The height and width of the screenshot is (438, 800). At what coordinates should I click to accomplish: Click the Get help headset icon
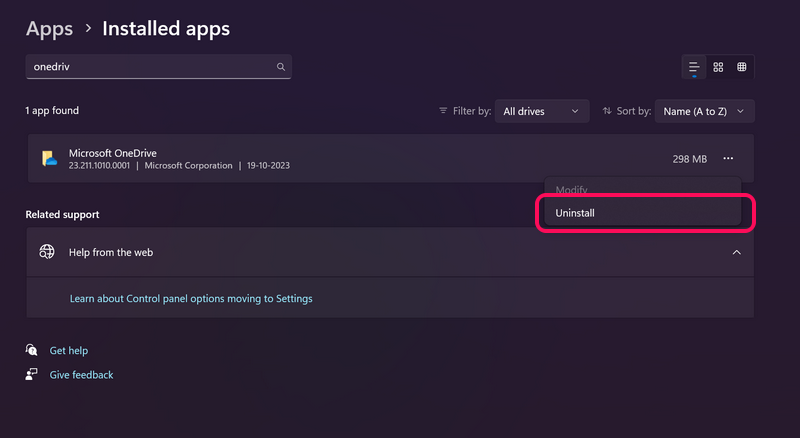tap(32, 351)
